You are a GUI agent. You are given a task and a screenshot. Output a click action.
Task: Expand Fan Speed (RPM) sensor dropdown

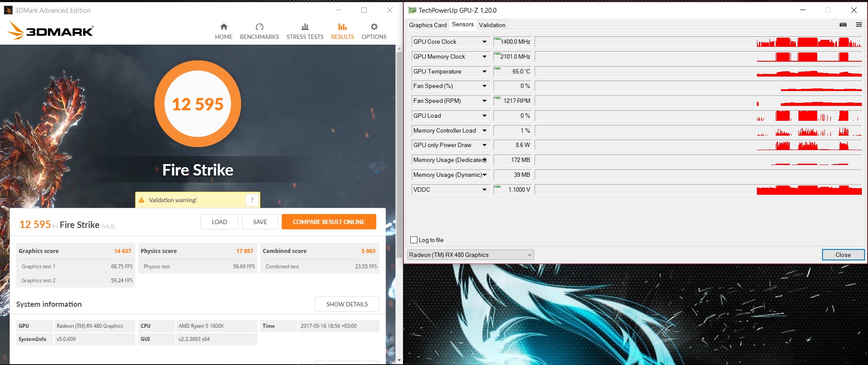coord(484,101)
